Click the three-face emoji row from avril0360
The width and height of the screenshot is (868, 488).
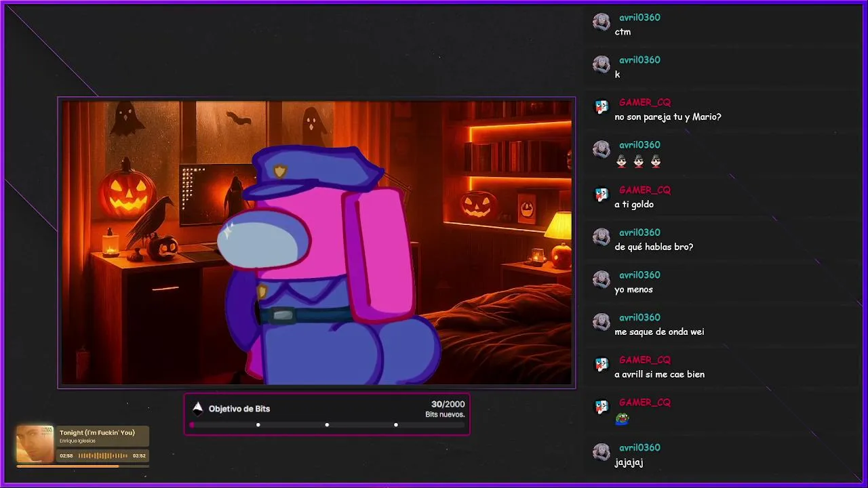[638, 161]
